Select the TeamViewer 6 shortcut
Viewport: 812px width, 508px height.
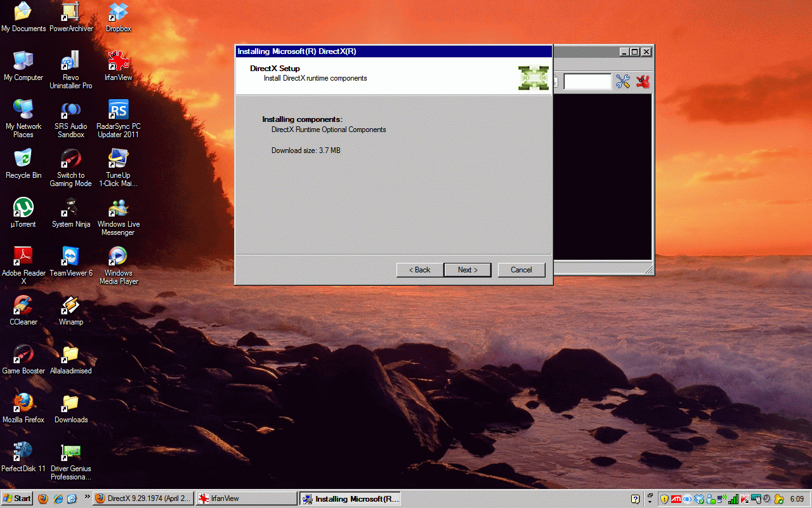(71, 262)
